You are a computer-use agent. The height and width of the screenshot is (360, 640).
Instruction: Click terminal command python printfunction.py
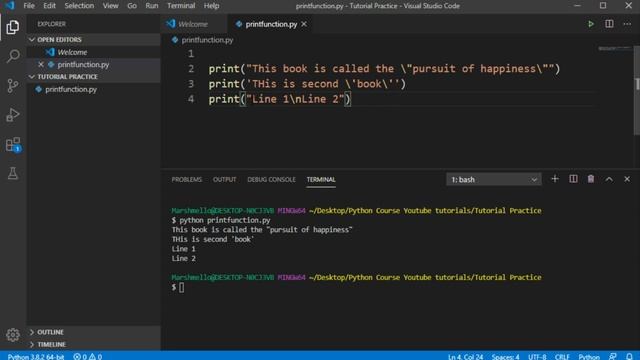[225, 220]
